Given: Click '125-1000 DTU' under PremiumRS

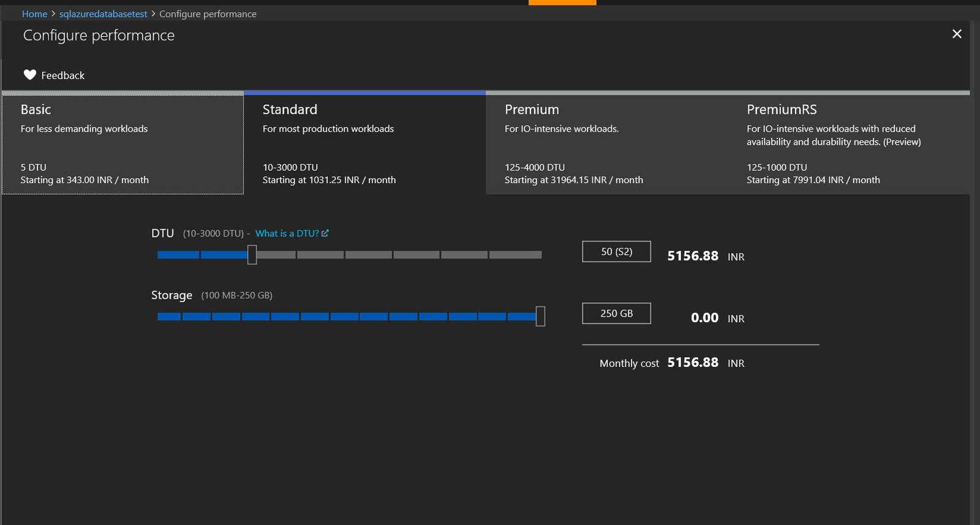Looking at the screenshot, I should pyautogui.click(x=777, y=167).
